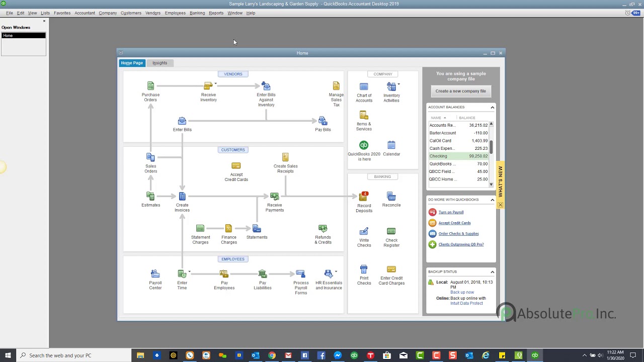Select the Home Page tab

click(x=132, y=63)
